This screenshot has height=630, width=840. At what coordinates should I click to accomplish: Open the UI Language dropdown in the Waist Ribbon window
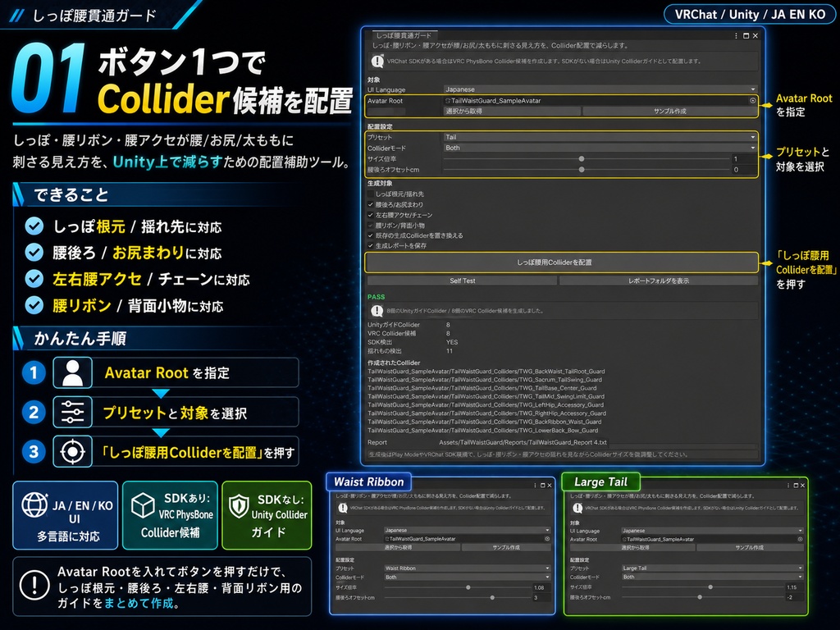pos(467,531)
